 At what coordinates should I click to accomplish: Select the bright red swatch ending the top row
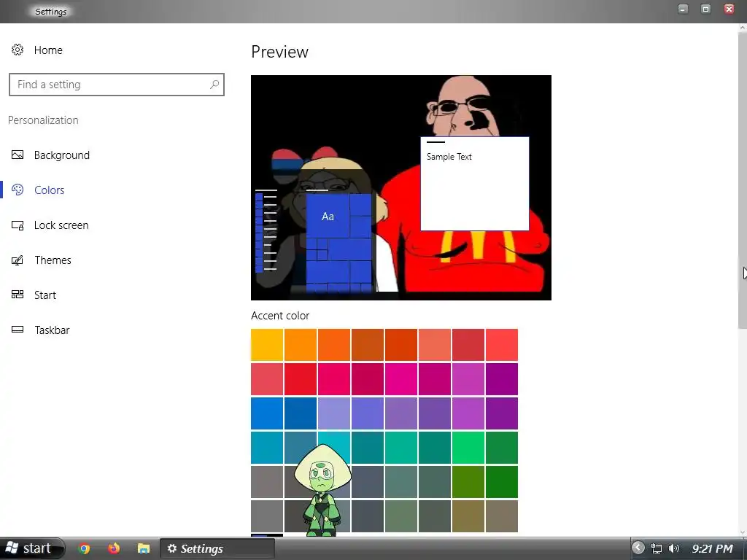click(x=502, y=345)
